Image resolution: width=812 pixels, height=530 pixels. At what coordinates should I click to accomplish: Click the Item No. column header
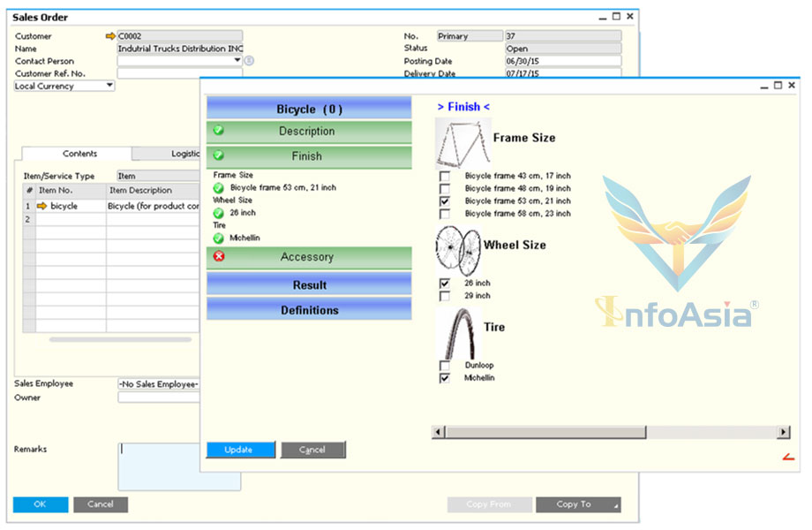click(71, 190)
